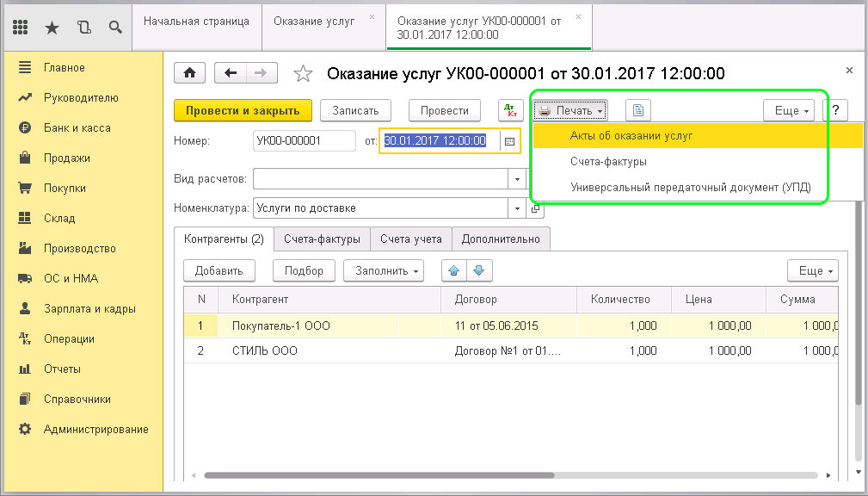Switch to the Счета-фактуры tab

323,239
